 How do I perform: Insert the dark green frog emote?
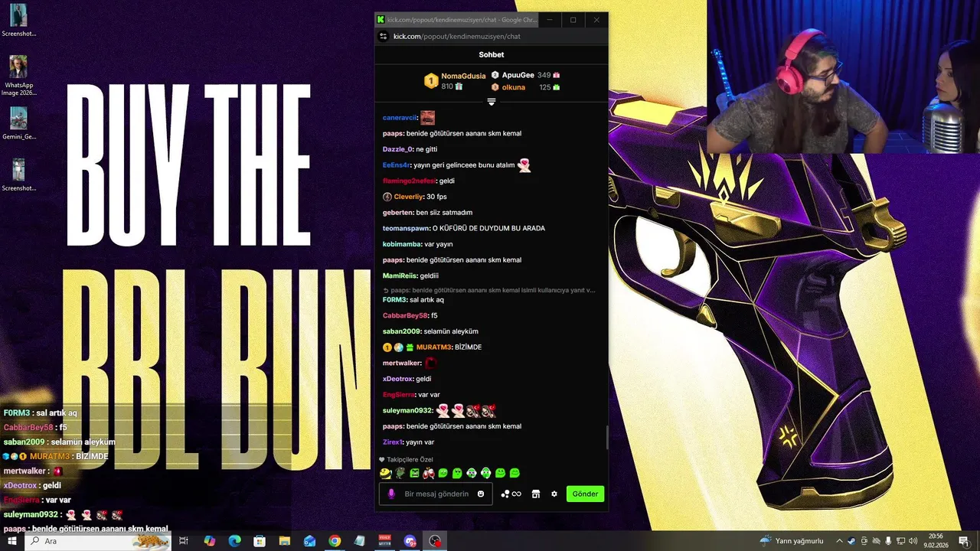click(x=400, y=473)
